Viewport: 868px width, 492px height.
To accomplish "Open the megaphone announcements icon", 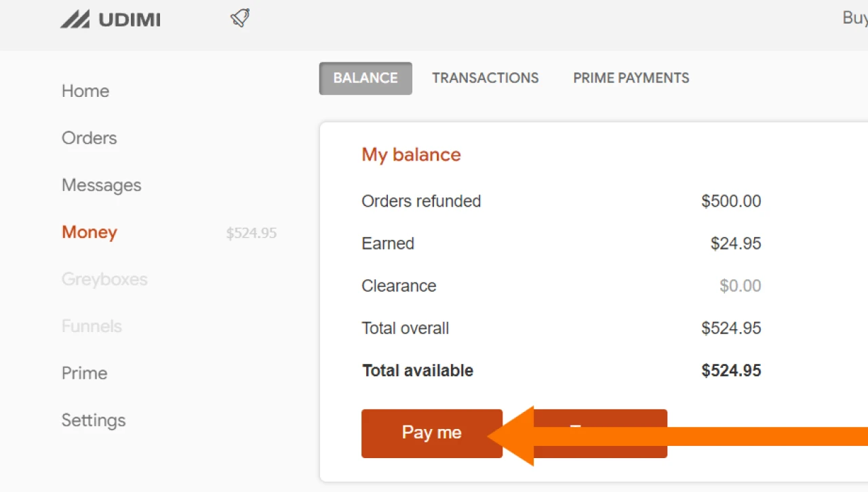I will tap(240, 18).
